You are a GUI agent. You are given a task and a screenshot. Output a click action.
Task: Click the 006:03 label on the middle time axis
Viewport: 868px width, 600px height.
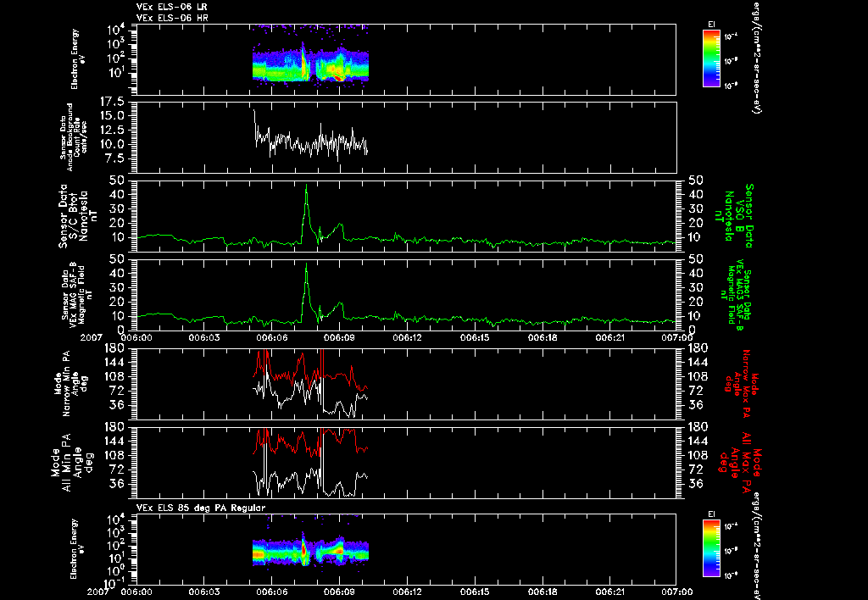pos(204,337)
